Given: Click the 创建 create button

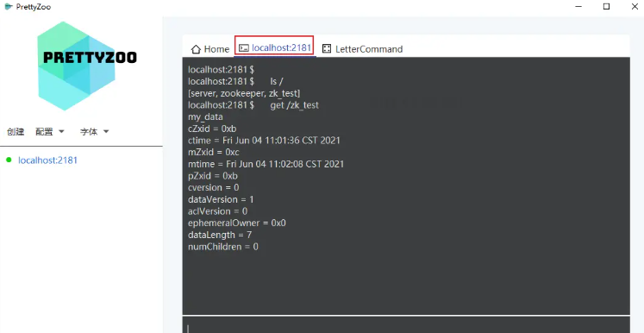Looking at the screenshot, I should [16, 131].
